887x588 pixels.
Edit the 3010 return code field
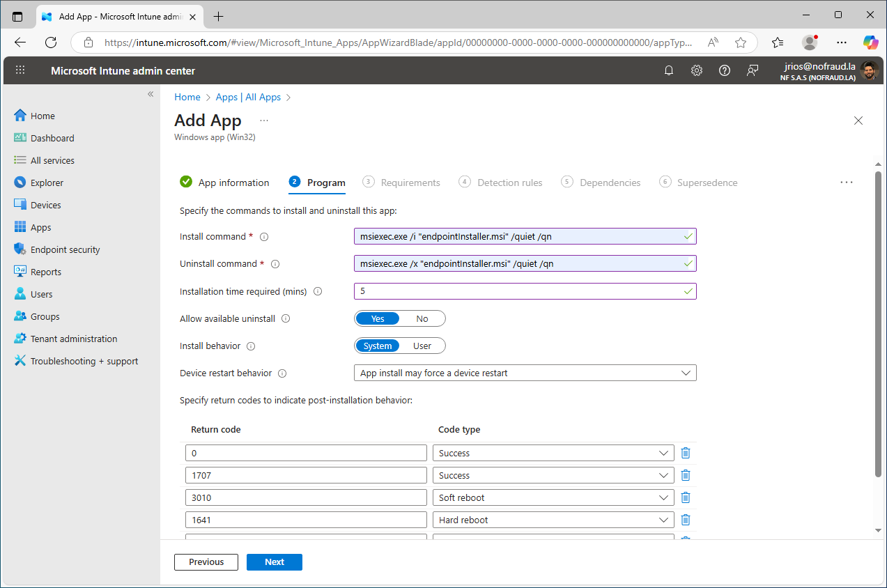click(x=306, y=497)
